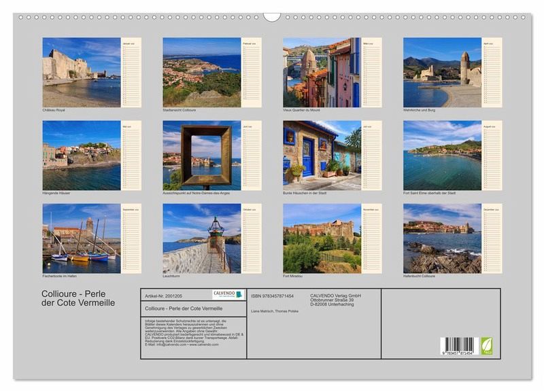The width and height of the screenshot is (544, 392).
Task: Click the 'Ottobrunner Straße 39' address line
Action: click(x=332, y=300)
